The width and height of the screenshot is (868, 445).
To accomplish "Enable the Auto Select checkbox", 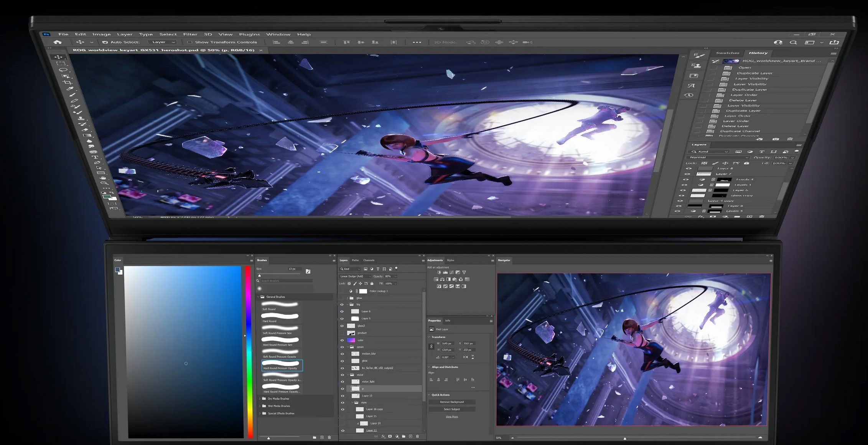I will [x=105, y=42].
